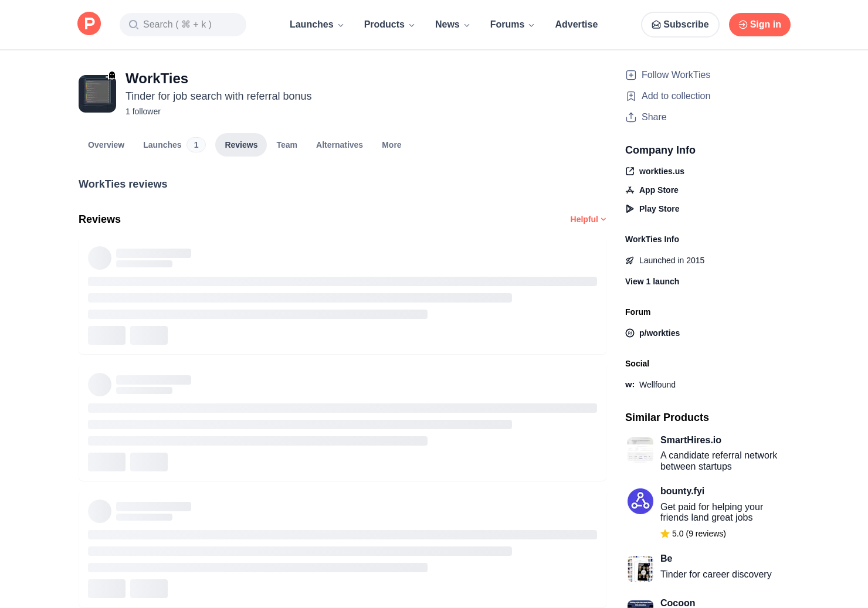Viewport: 868px width, 608px height.
Task: Open the Helpful sort dropdown
Action: click(588, 219)
